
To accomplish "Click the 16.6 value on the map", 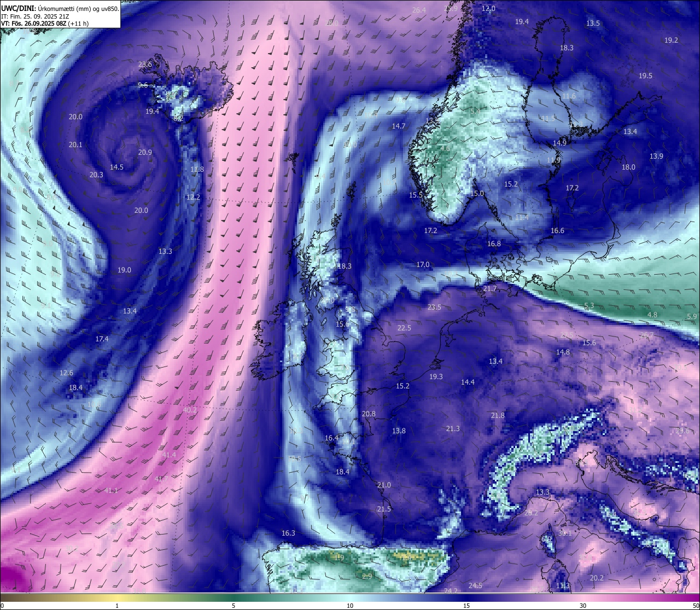I will 557,230.
